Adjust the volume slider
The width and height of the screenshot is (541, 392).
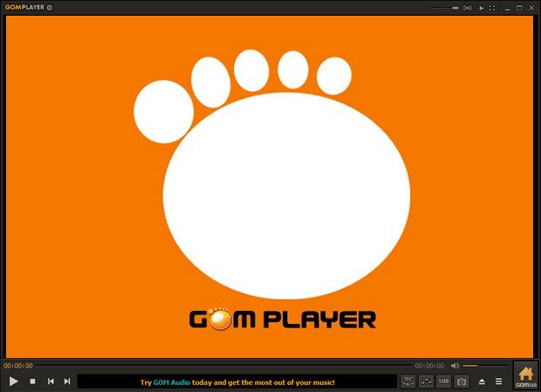pyautogui.click(x=485, y=366)
